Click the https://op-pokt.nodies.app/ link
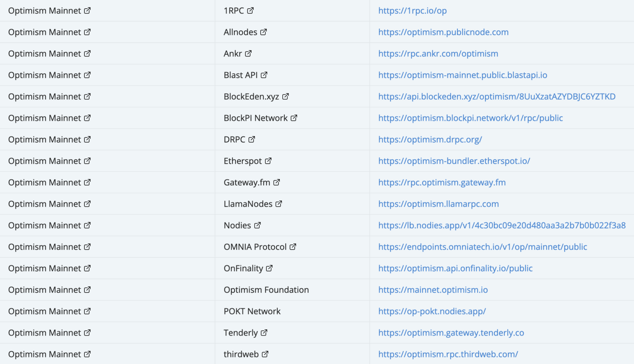Screen dimensions: 634x364 tap(432, 311)
